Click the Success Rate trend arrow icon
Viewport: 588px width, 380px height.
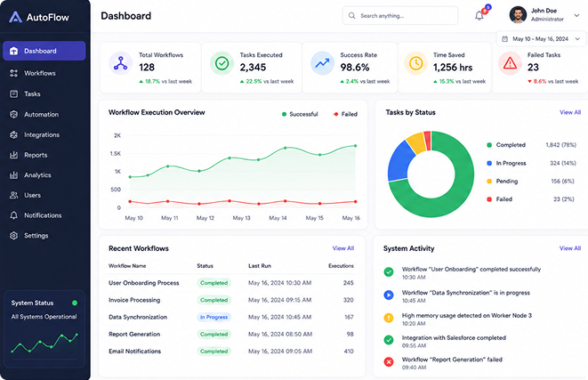(x=322, y=63)
